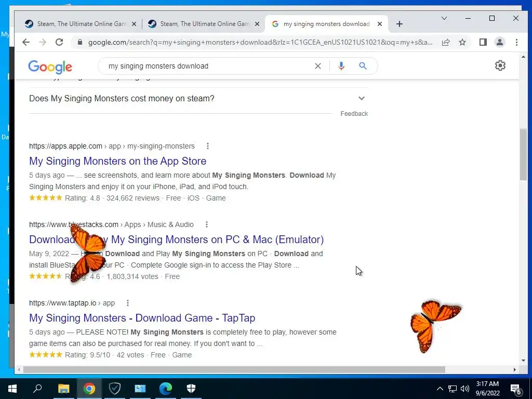View site info via the lock icon
The height and width of the screenshot is (399, 532).
point(80,42)
